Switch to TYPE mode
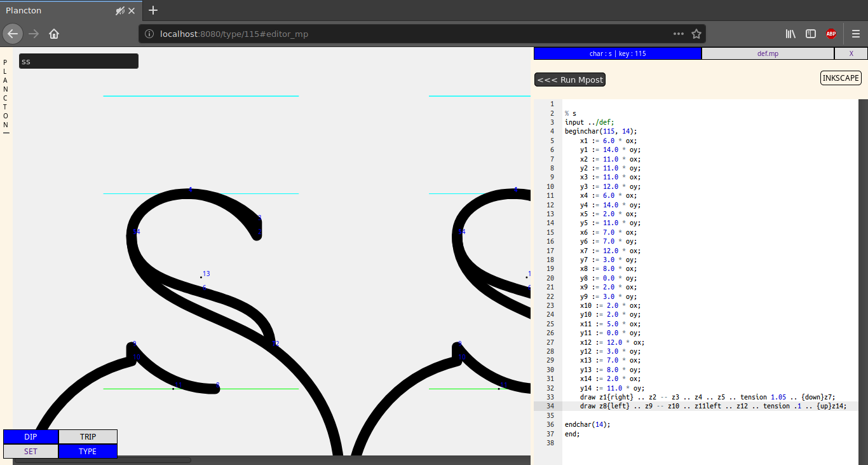The width and height of the screenshot is (868, 465). pyautogui.click(x=88, y=452)
